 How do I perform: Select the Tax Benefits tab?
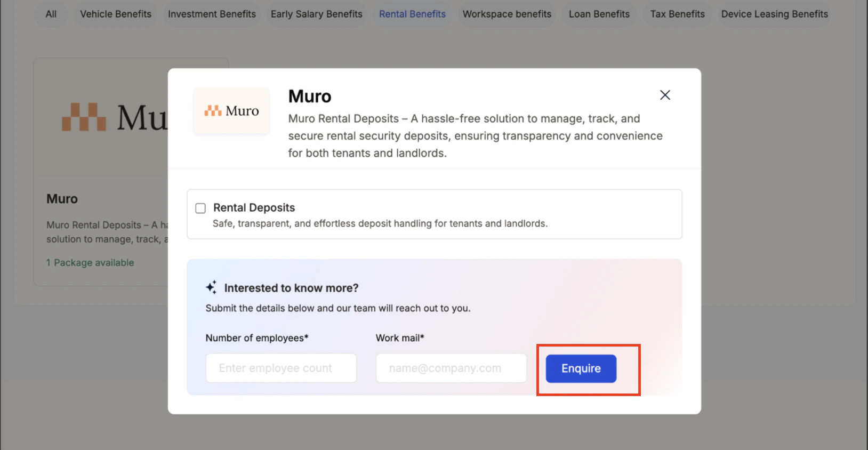677,14
